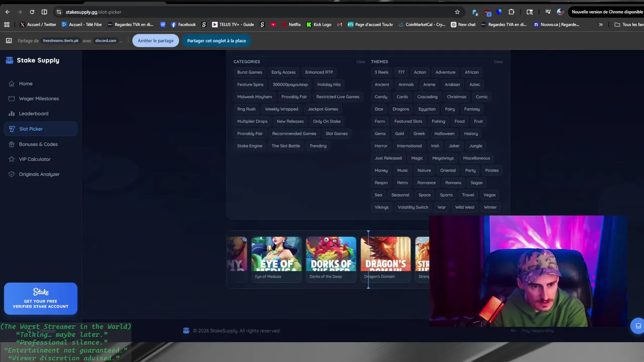Screen dimensions: 644x362
Task: Select Pirates theme chip
Action: click(492, 170)
